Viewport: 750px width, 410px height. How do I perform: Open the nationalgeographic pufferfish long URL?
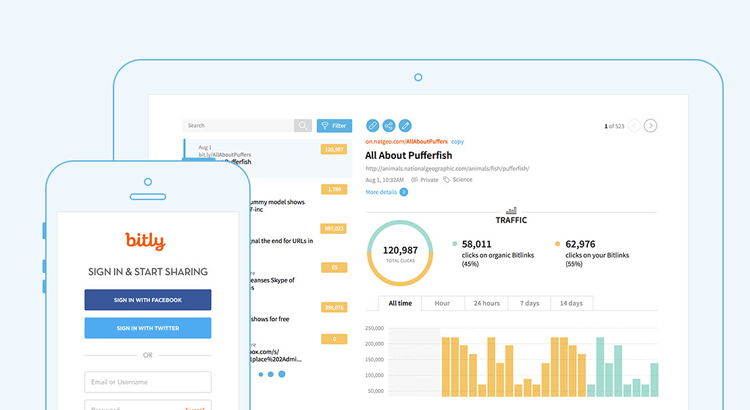[447, 168]
